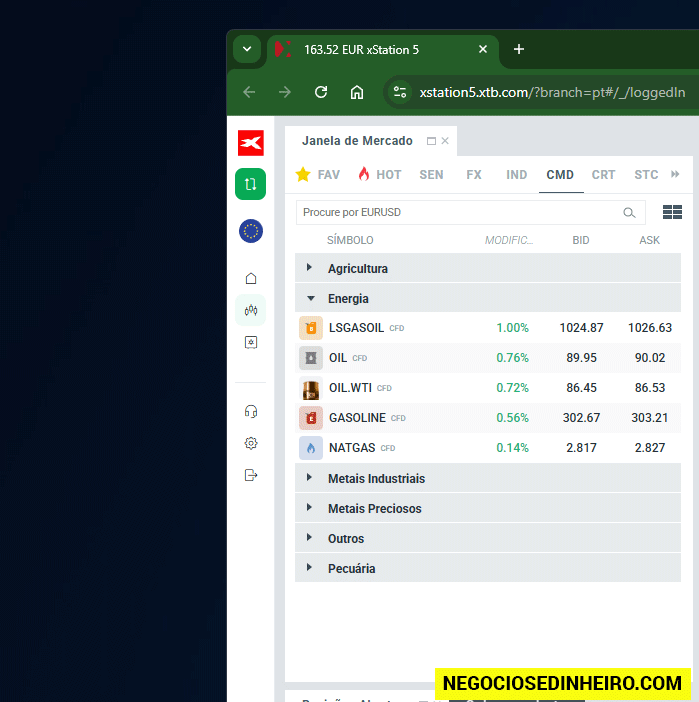
Task: Close the xStation 5 browser tab
Action: 483,49
